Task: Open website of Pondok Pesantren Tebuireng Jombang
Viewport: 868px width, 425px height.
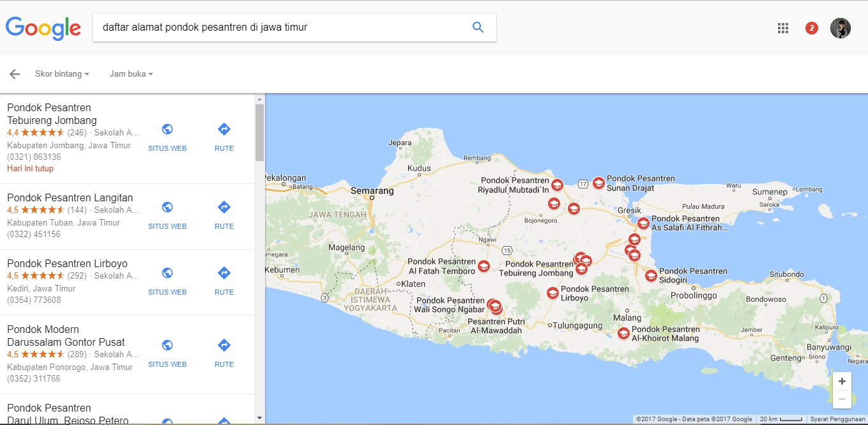Action: click(x=167, y=137)
